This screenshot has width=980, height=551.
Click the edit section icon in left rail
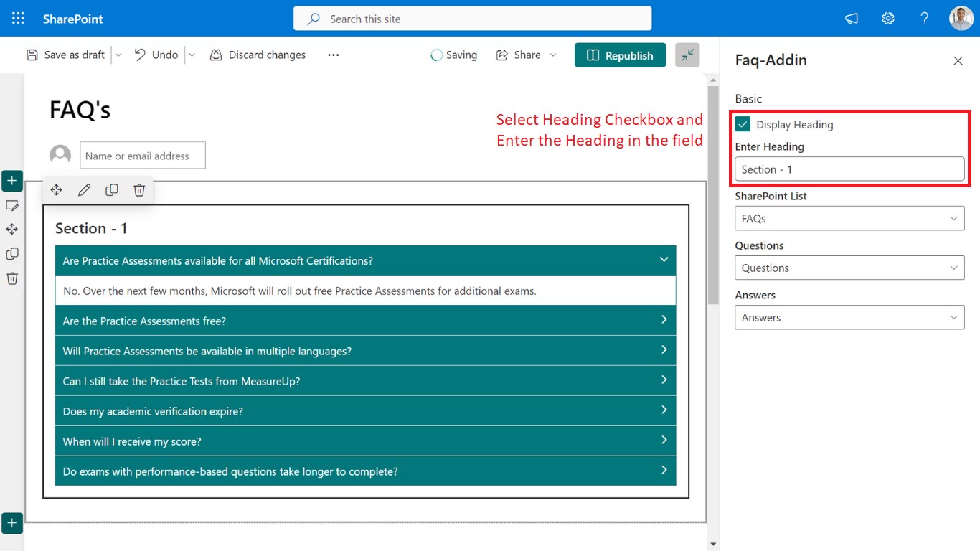(x=12, y=206)
